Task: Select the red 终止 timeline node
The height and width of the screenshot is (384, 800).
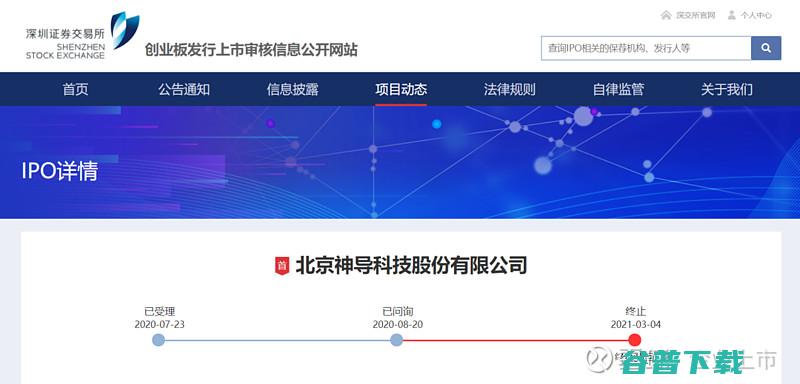Action: pos(635,340)
